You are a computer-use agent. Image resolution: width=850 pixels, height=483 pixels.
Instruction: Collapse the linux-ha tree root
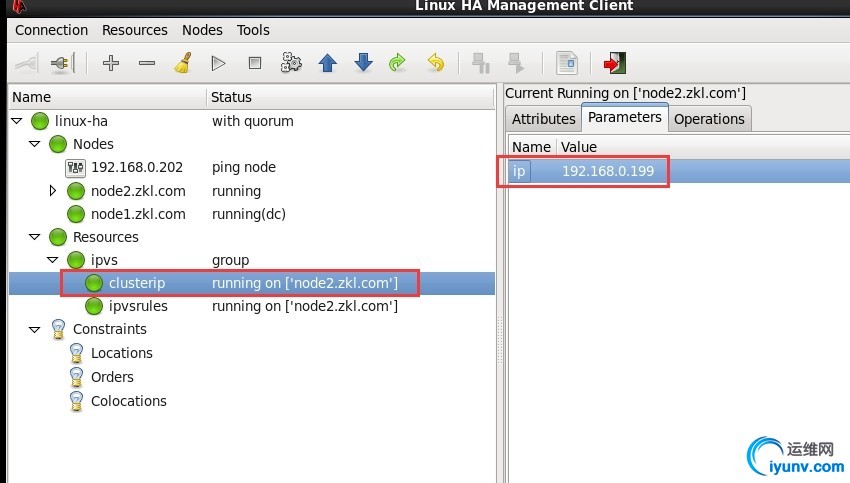(x=17, y=120)
